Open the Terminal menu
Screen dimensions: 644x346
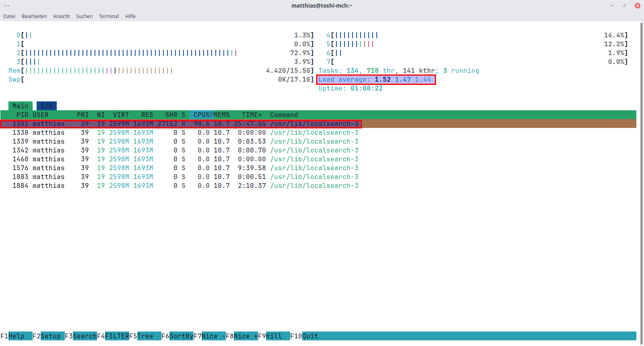pos(109,16)
